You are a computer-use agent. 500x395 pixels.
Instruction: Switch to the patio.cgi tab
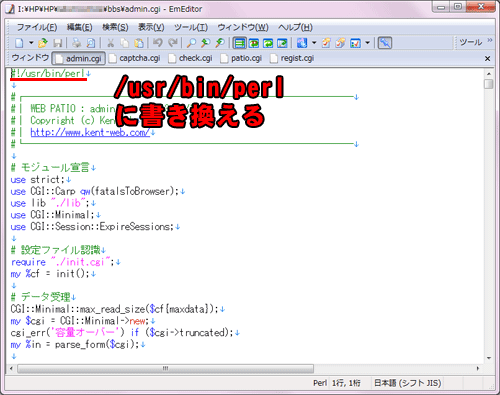point(242,58)
